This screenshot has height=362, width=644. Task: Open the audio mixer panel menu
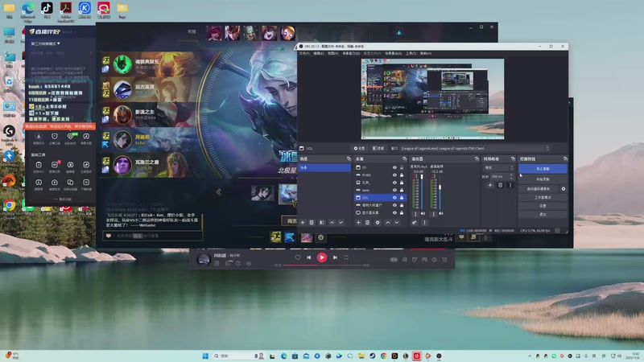click(x=424, y=223)
